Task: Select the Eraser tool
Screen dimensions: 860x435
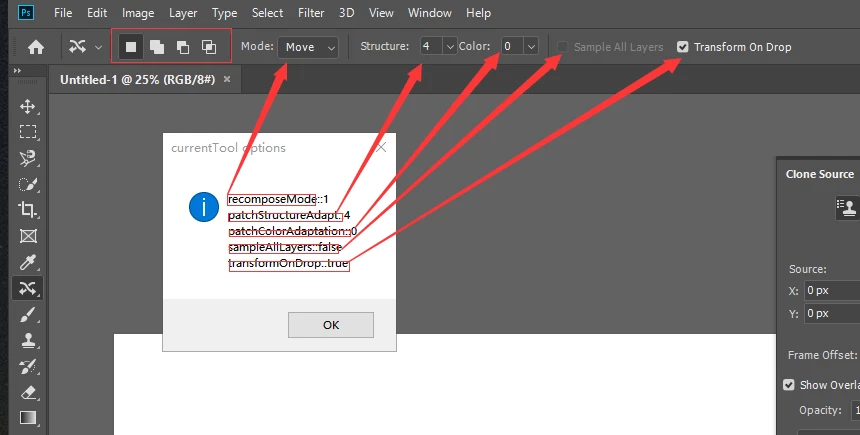Action: tap(28, 392)
